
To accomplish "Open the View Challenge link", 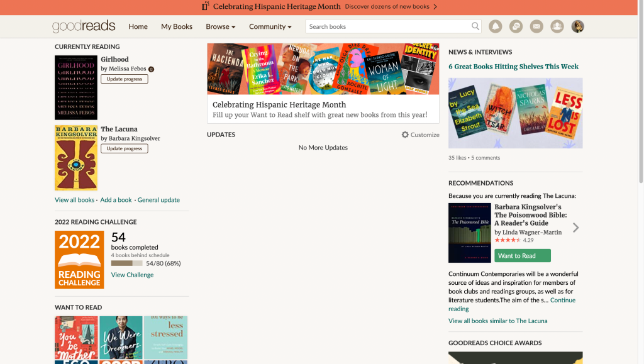I will pos(132,275).
